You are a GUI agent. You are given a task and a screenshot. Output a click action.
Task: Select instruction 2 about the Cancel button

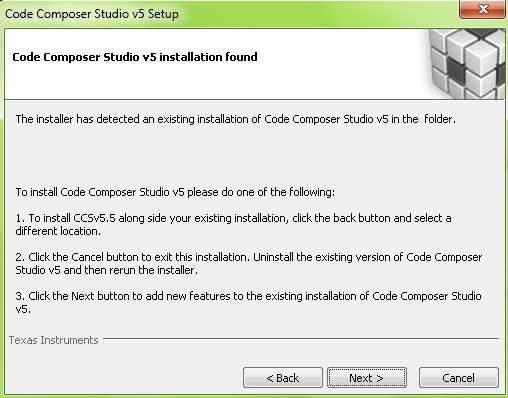pos(249,263)
